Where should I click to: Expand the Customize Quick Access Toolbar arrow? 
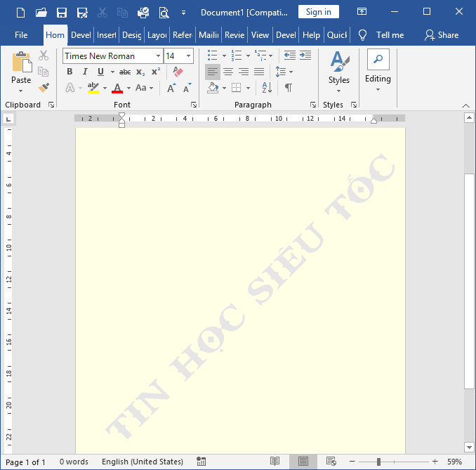183,13
